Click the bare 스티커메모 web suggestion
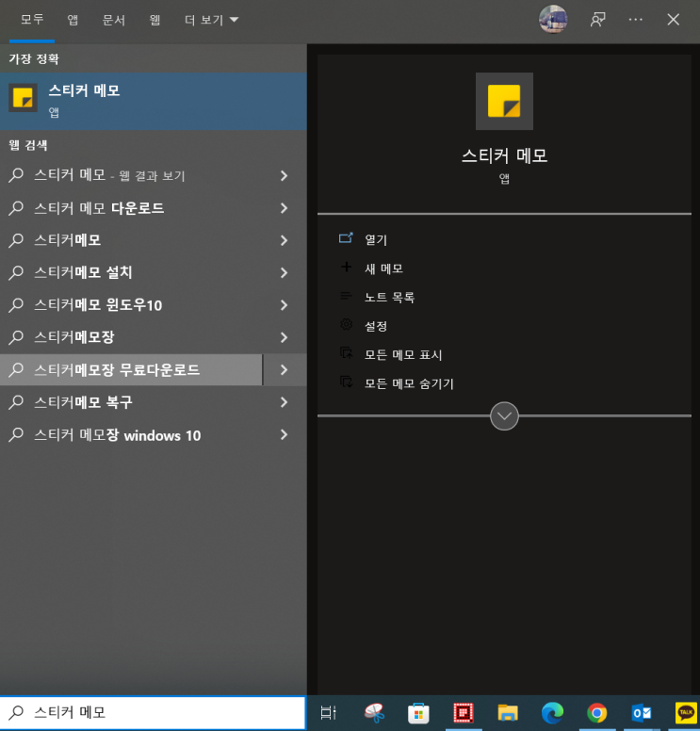The image size is (700, 731). [x=132, y=240]
